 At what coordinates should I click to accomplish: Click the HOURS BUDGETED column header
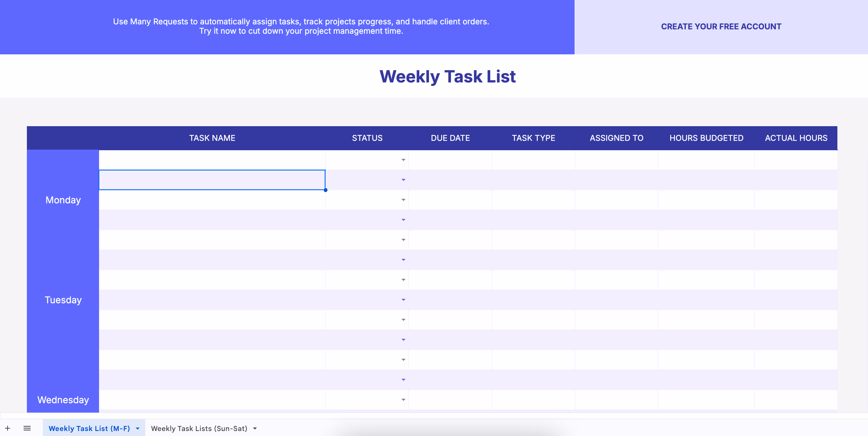tap(706, 138)
